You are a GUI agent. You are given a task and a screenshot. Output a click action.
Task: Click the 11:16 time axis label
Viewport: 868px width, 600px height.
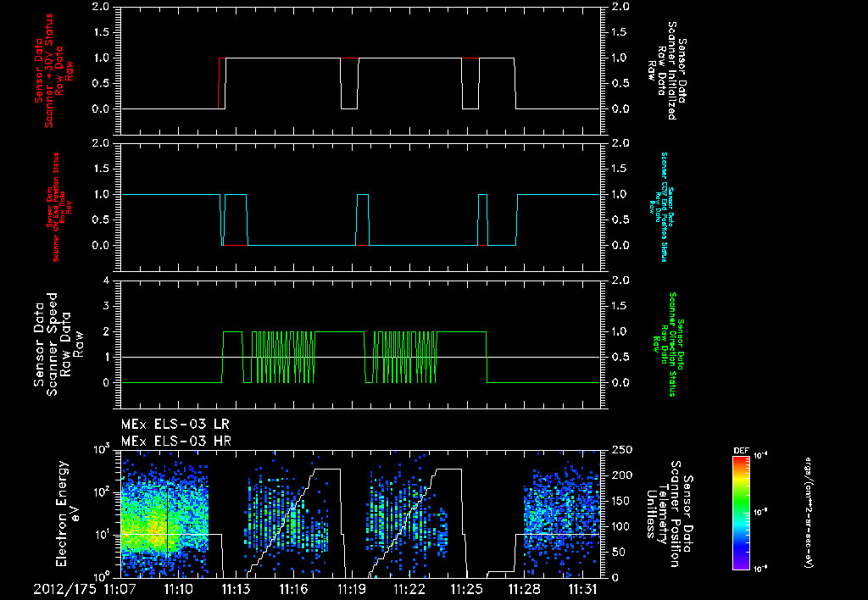tap(294, 589)
